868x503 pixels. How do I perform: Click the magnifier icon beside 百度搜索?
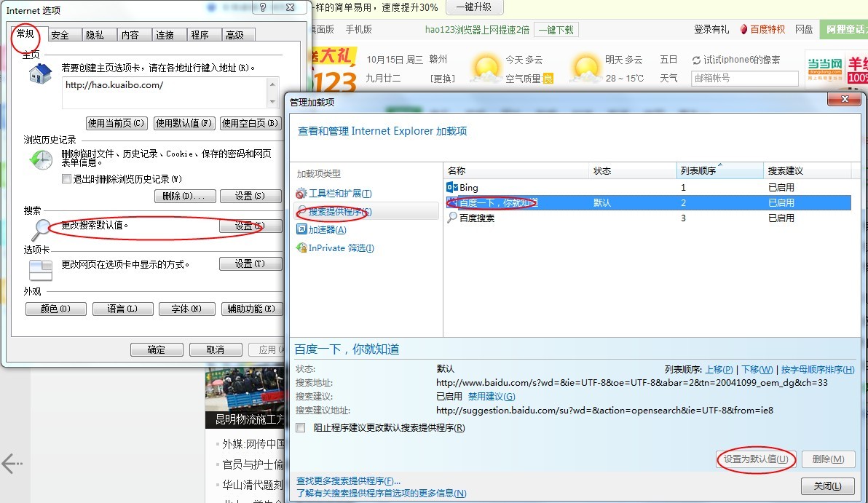(452, 218)
